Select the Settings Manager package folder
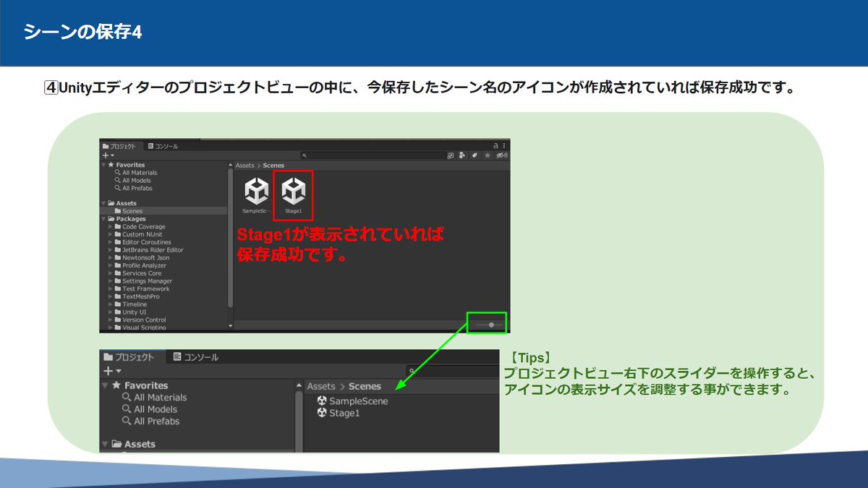 point(144,281)
